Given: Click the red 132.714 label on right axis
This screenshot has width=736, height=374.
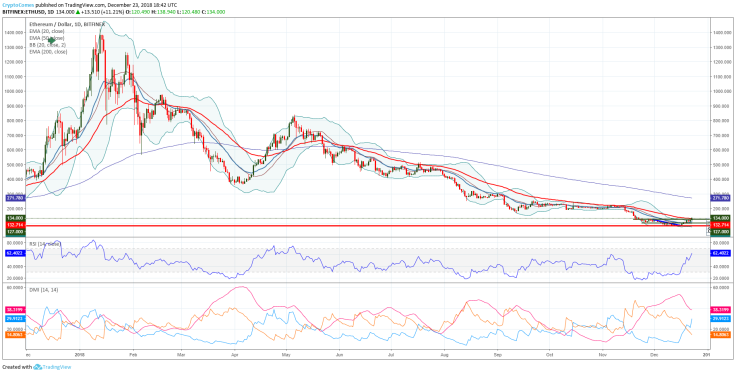Looking at the screenshot, I should click(720, 225).
